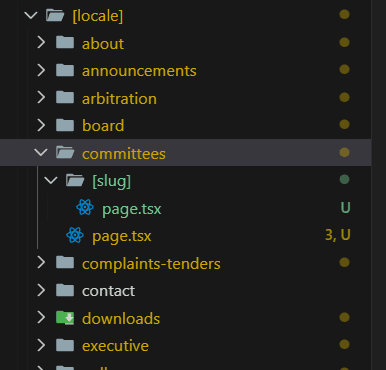Click the board folder icon
Image resolution: width=386 pixels, height=370 pixels.
tap(65, 125)
